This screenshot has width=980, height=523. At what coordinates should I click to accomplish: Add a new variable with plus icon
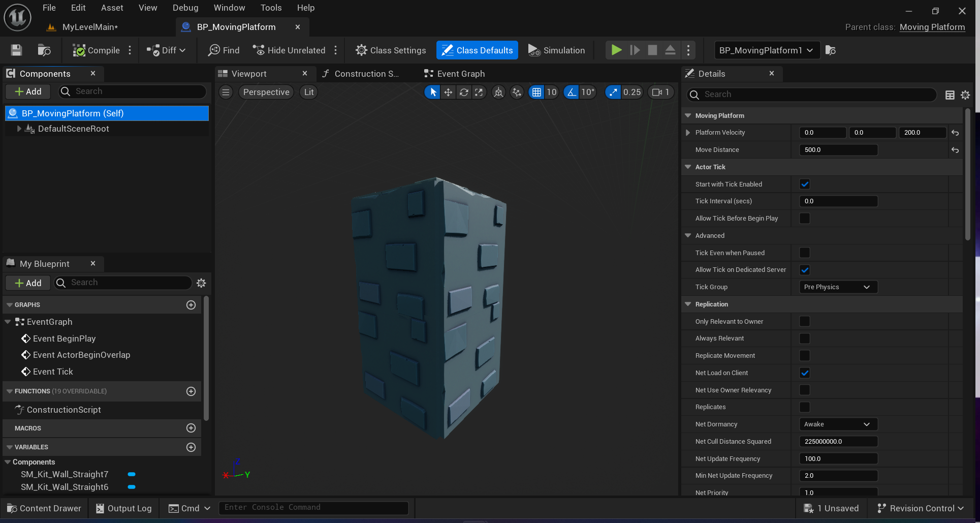191,447
